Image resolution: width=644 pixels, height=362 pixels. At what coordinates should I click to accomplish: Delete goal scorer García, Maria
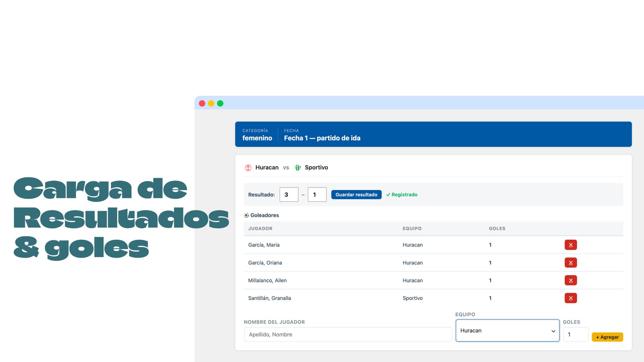570,245
